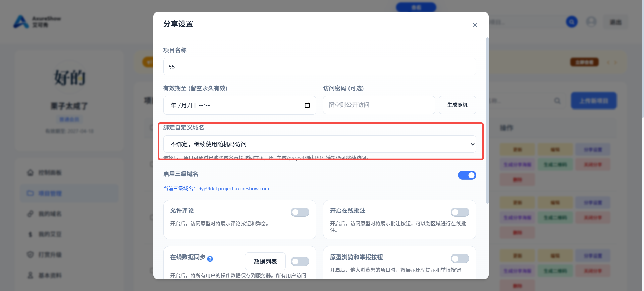Click the link icon in the sidebar
The height and width of the screenshot is (291, 644).
(x=30, y=214)
